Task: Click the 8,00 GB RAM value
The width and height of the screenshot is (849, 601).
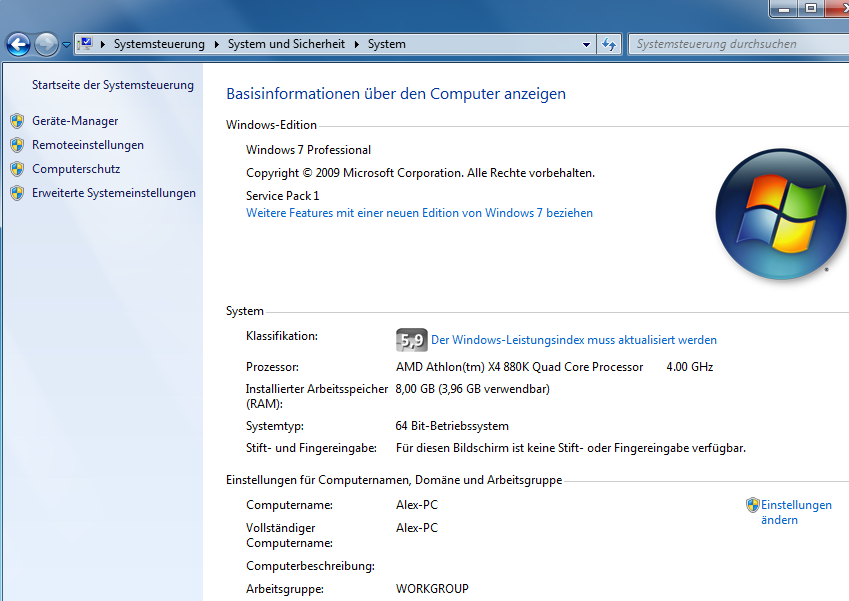Action: click(x=472, y=389)
